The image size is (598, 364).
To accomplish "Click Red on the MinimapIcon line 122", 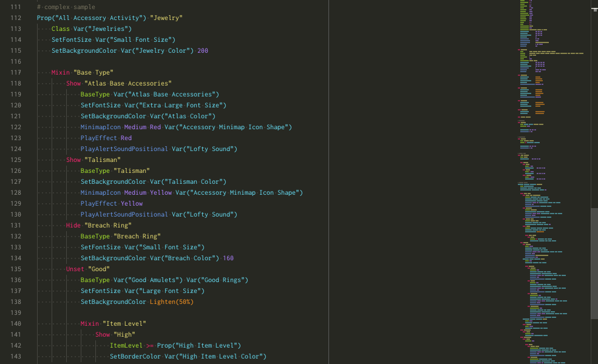I will 155,127.
